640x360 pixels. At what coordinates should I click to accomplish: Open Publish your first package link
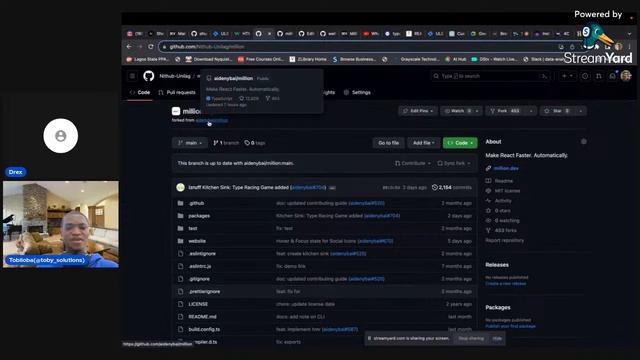coord(510,327)
